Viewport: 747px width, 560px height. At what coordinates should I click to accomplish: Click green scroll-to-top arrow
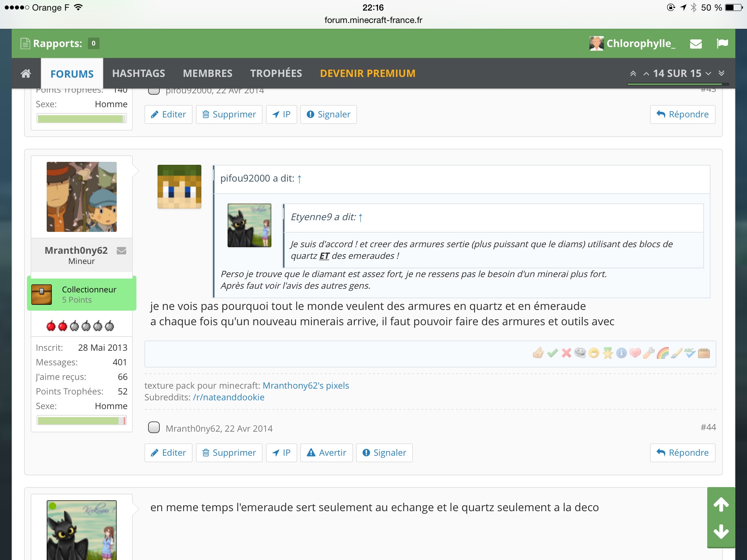tap(721, 505)
